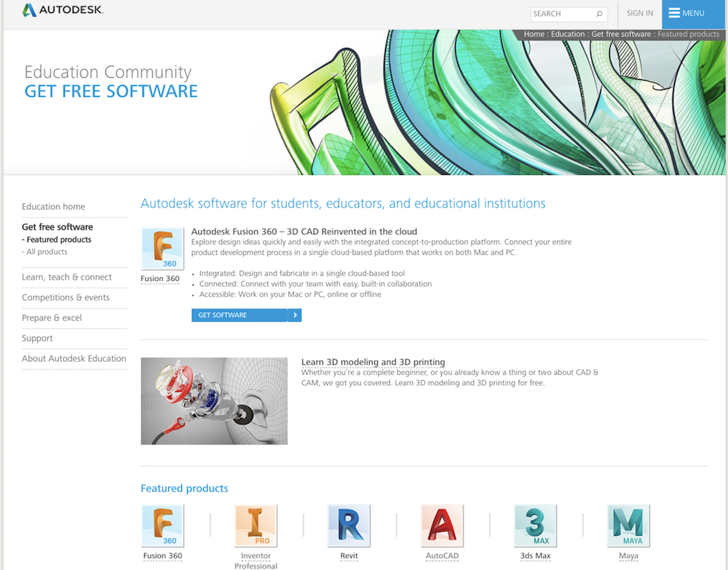Go to Education in breadcrumb
Image resolution: width=728 pixels, height=570 pixels.
pyautogui.click(x=568, y=34)
